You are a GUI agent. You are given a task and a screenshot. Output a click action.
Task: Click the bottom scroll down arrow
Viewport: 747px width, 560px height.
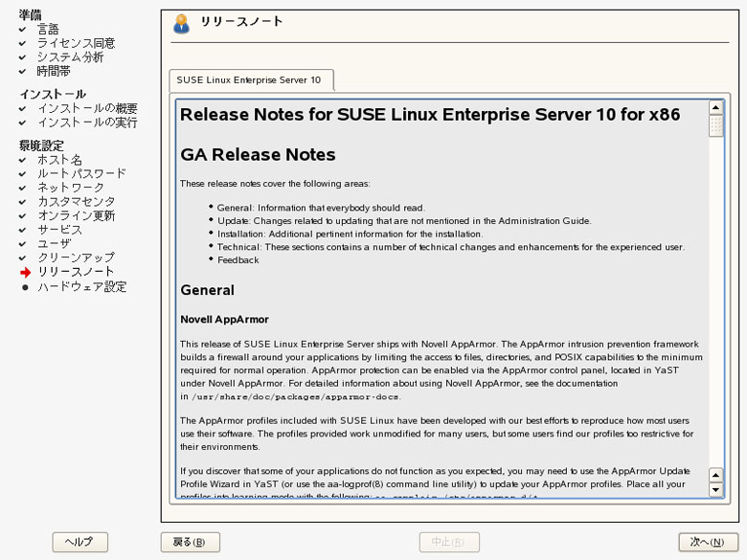(715, 489)
